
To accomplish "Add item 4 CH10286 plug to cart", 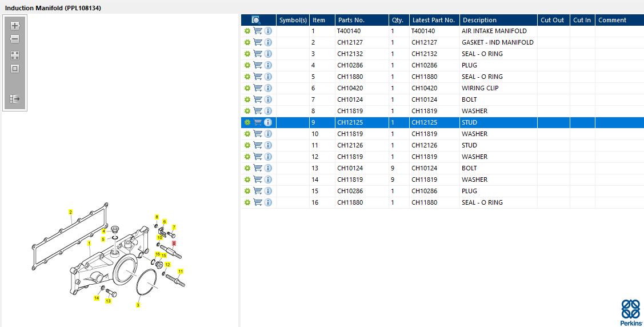I will tap(258, 65).
